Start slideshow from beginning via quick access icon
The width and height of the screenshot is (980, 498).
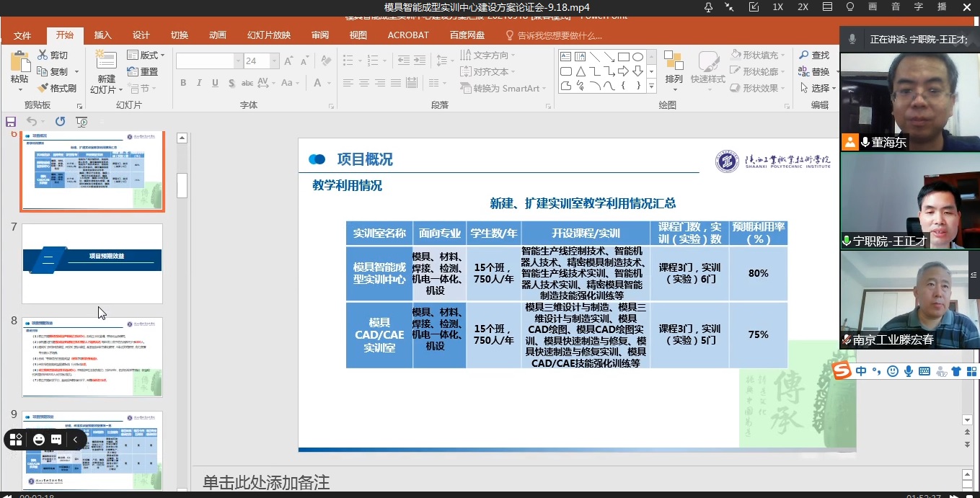(81, 122)
